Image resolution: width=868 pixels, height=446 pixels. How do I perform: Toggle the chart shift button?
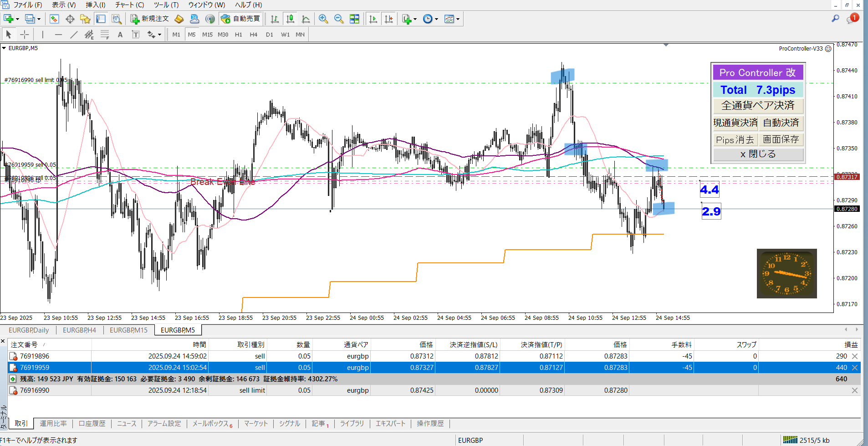click(388, 19)
